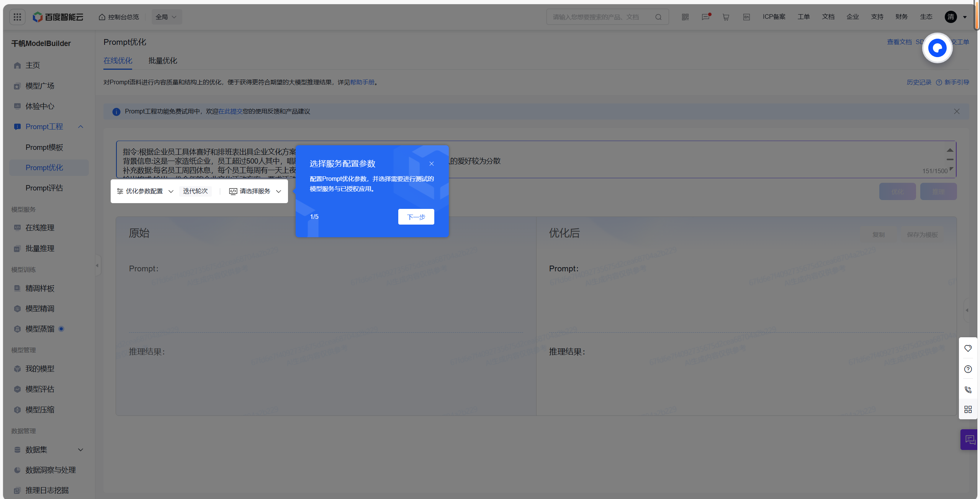Viewport: 980px width, 499px height.
Task: Open the 请选择服务 service dropdown
Action: click(255, 191)
